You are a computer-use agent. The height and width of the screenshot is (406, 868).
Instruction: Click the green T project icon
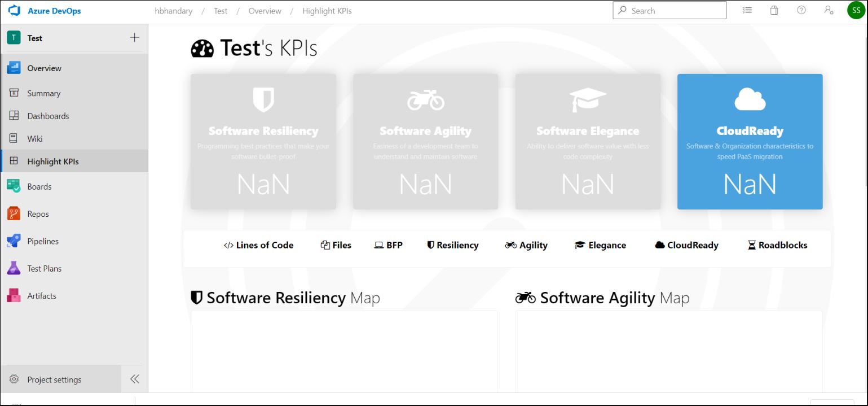[x=14, y=38]
